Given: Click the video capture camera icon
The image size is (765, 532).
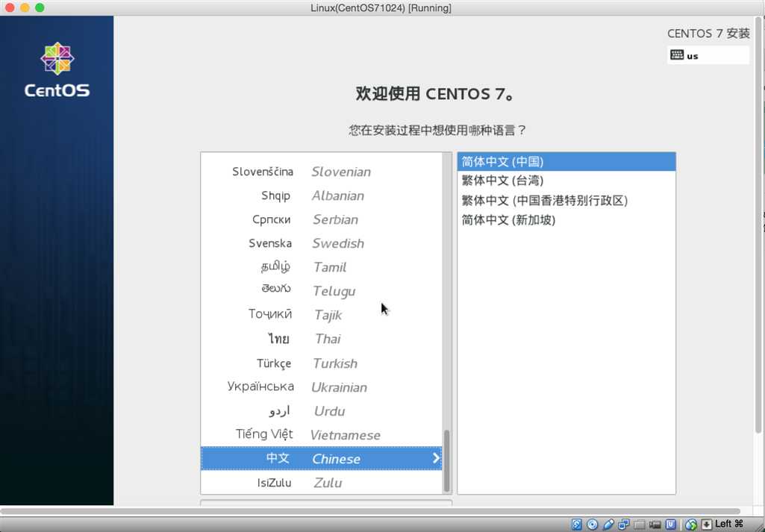Looking at the screenshot, I should 655,525.
